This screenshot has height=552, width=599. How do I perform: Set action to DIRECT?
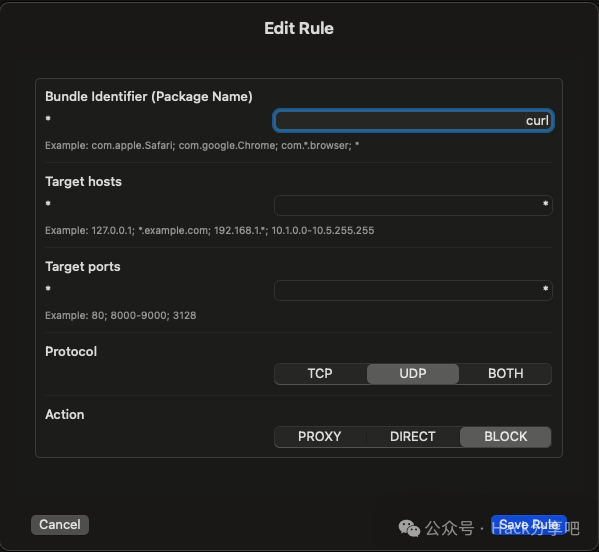pyautogui.click(x=413, y=437)
